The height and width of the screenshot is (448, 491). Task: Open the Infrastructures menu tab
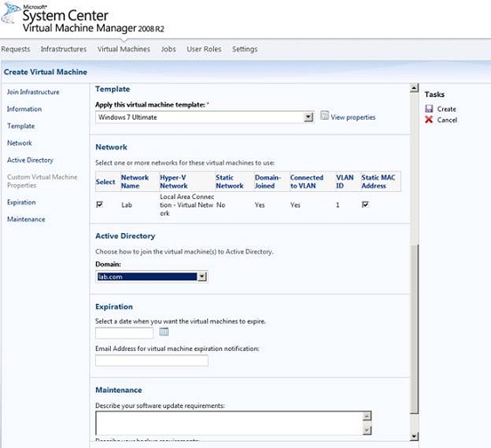point(64,49)
